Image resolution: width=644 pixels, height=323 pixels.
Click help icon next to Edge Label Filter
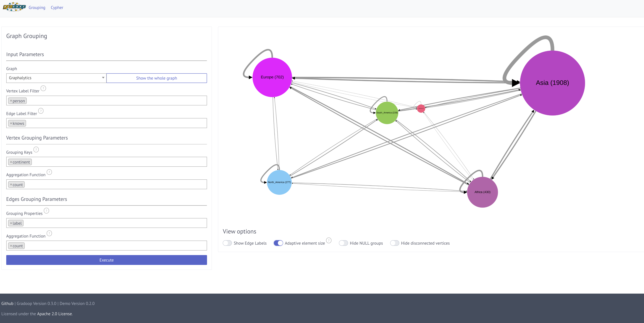(41, 111)
